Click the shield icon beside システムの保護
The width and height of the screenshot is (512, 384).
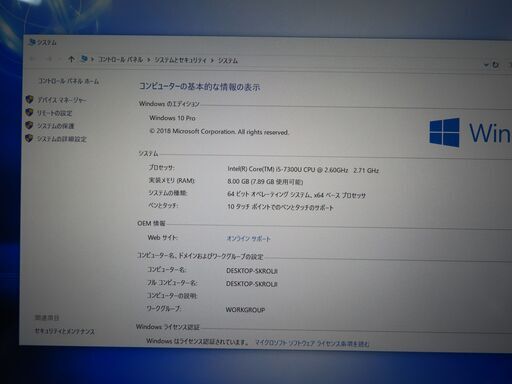pyautogui.click(x=29, y=125)
